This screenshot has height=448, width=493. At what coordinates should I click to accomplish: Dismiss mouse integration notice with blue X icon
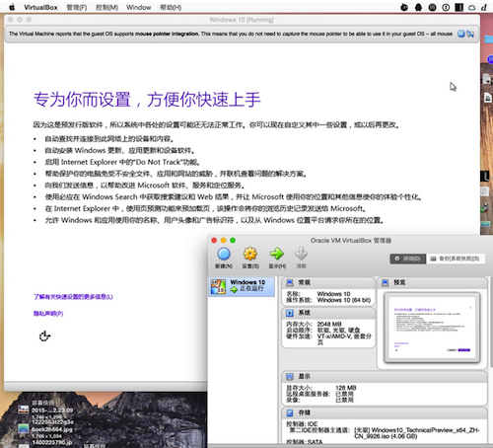[x=461, y=34]
